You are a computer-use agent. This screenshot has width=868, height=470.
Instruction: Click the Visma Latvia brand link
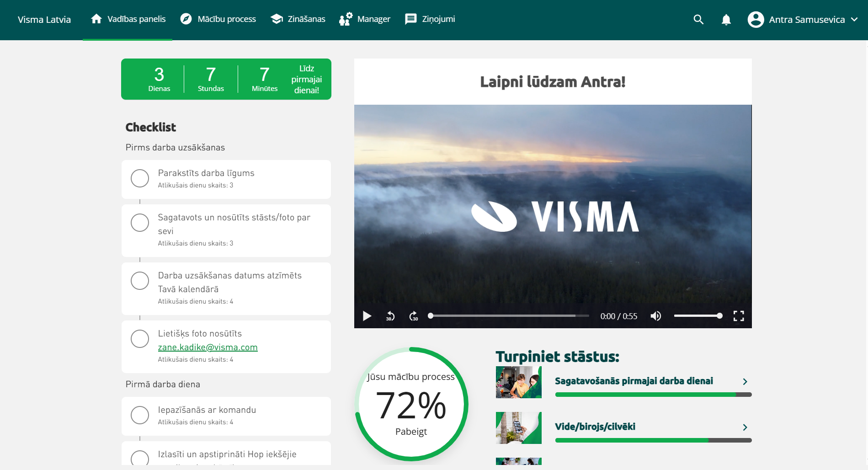tap(44, 20)
